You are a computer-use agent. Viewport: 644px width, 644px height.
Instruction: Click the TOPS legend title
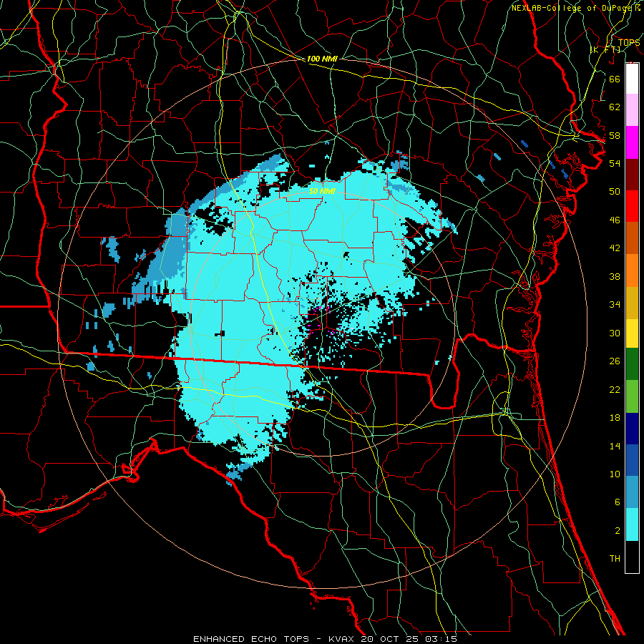pos(629,42)
